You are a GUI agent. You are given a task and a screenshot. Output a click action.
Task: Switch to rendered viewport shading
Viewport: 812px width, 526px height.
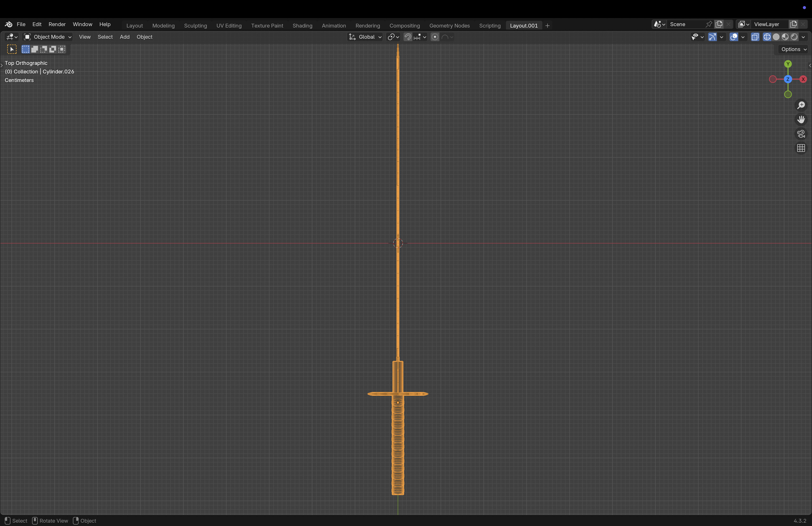click(x=794, y=37)
